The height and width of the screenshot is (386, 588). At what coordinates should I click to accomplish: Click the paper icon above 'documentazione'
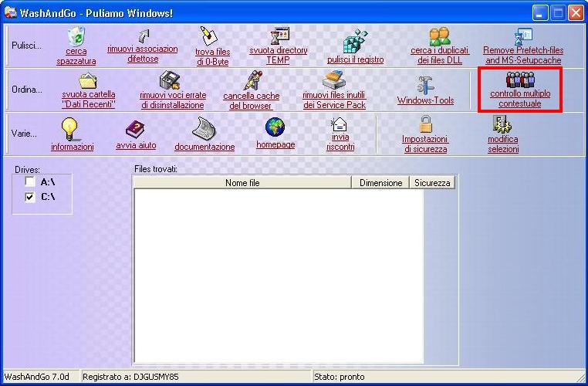point(204,128)
